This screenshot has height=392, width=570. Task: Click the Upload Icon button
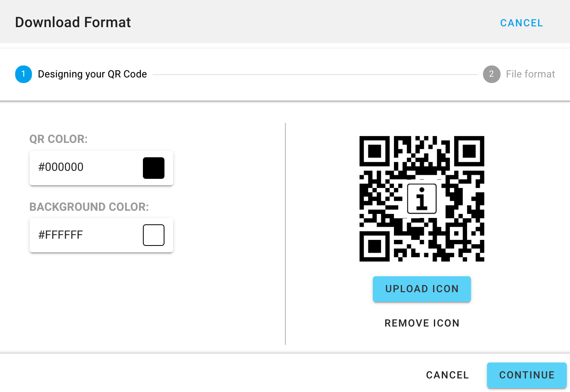pyautogui.click(x=422, y=289)
